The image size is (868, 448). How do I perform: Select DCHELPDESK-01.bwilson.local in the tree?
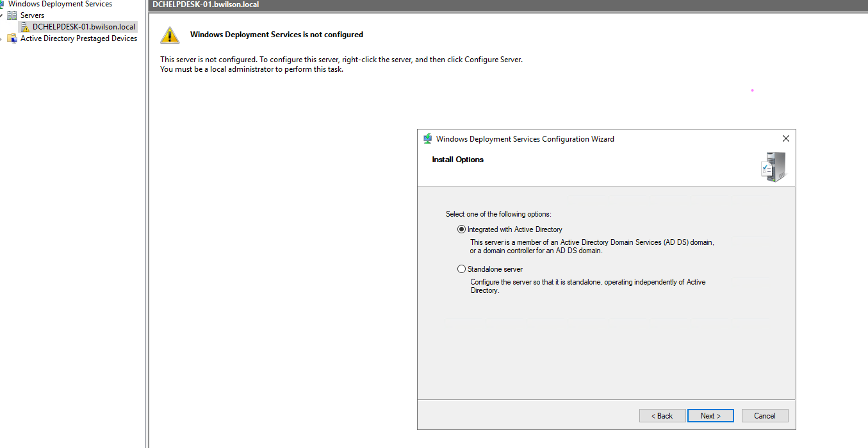(83, 26)
